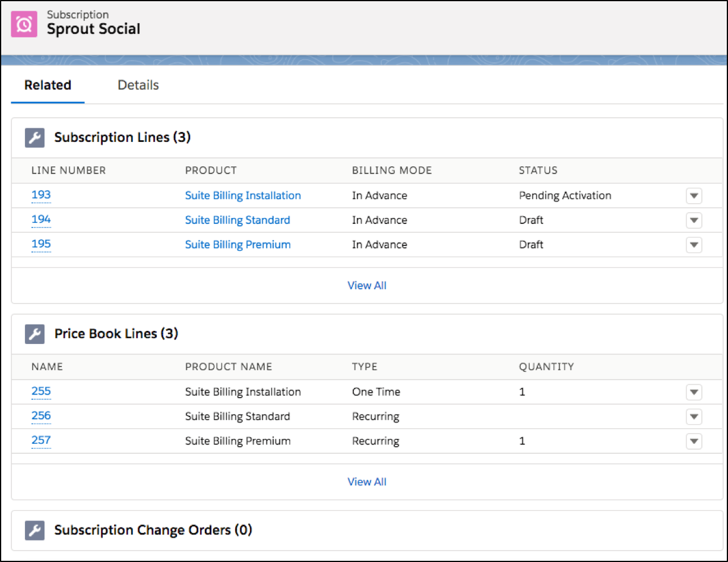Open row actions dropdown for price line 257
The image size is (728, 562).
pos(694,441)
